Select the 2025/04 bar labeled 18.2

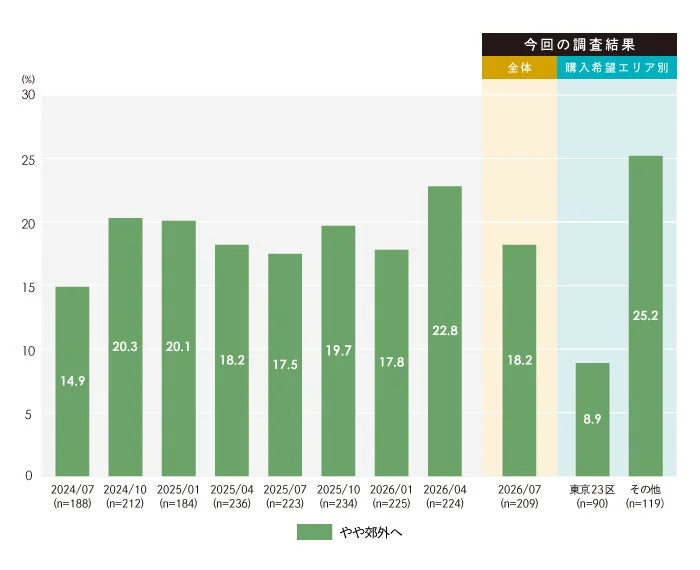(232, 360)
